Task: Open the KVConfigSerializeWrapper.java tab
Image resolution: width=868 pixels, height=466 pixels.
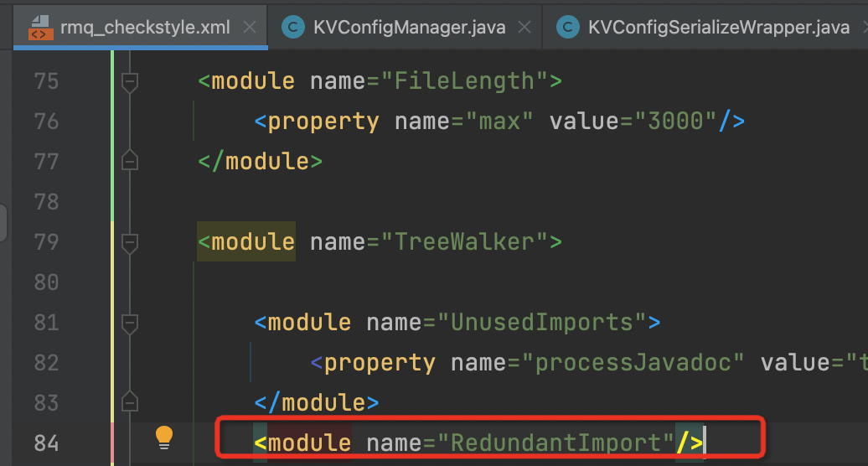Action: (x=719, y=27)
